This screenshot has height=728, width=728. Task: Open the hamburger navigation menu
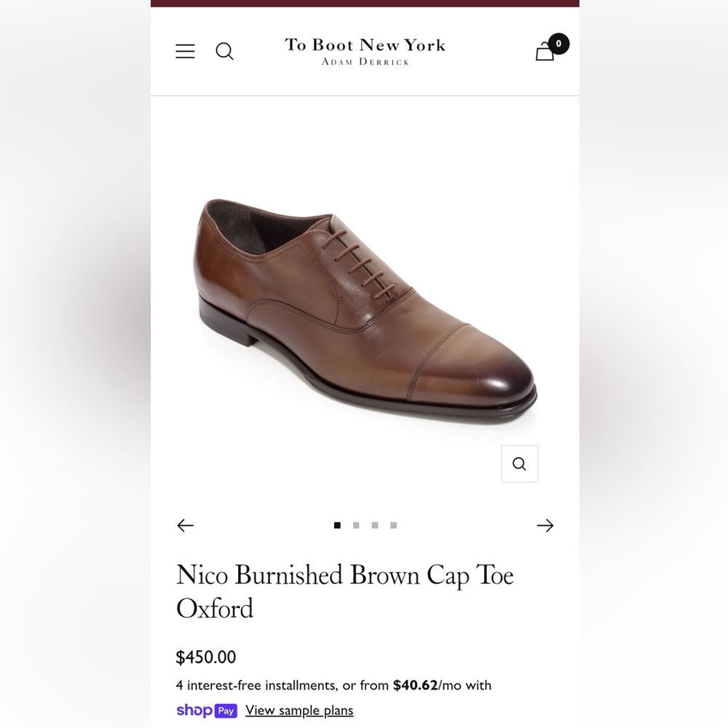(185, 51)
